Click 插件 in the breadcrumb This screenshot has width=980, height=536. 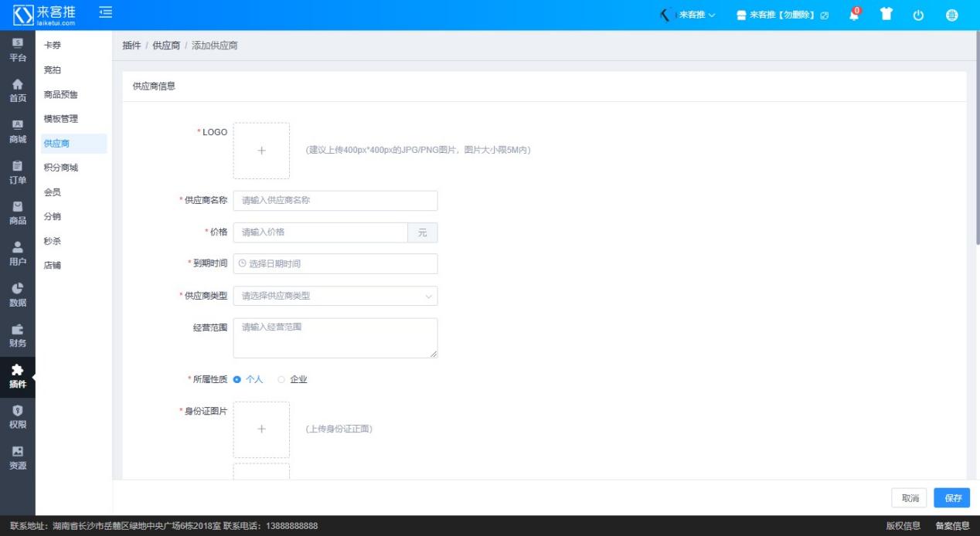point(132,46)
